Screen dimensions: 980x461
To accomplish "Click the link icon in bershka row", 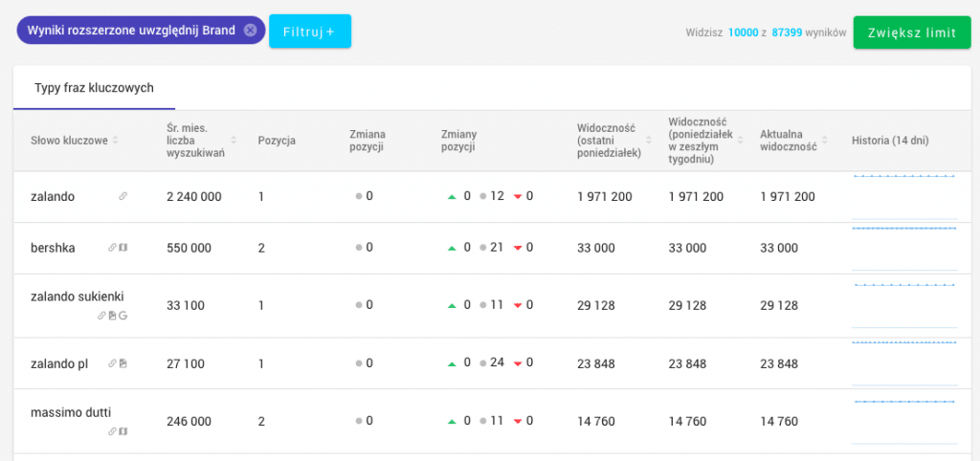I will tap(113, 248).
